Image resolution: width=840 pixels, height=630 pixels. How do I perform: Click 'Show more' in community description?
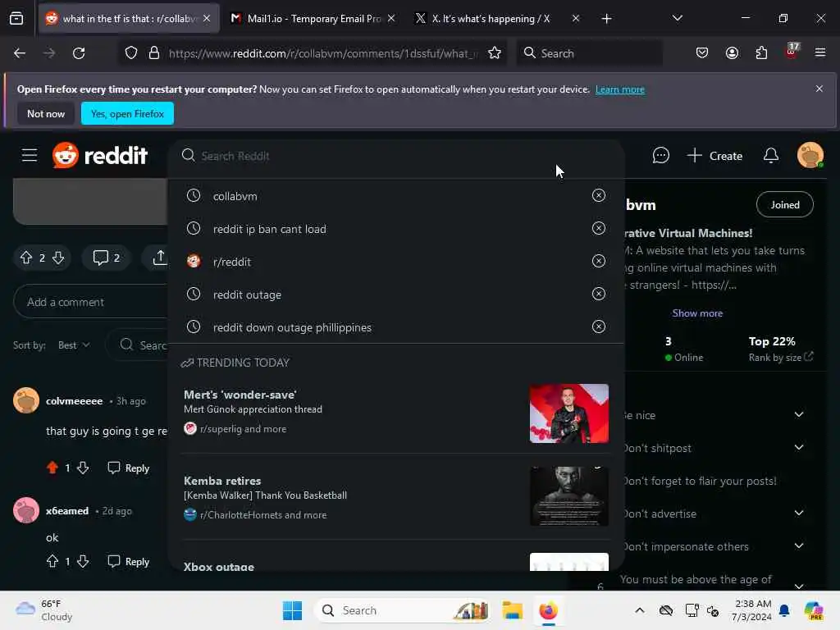coord(697,313)
